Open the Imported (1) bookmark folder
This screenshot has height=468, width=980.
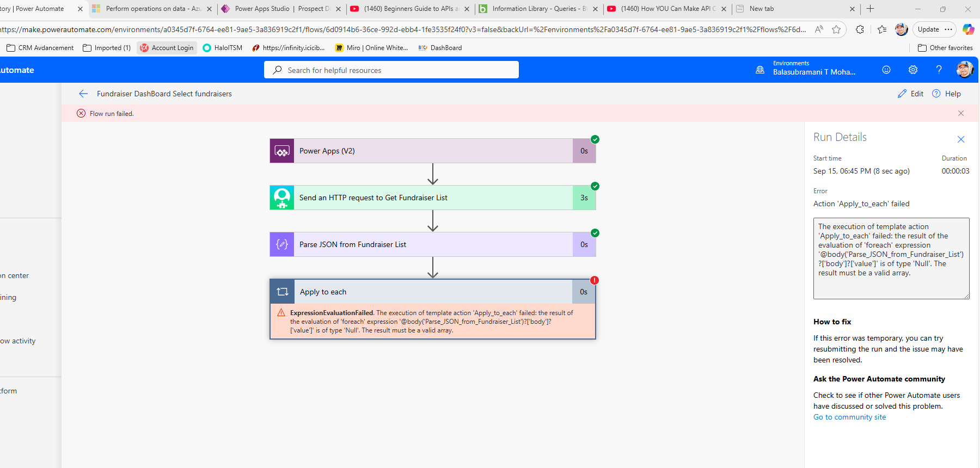(107, 48)
